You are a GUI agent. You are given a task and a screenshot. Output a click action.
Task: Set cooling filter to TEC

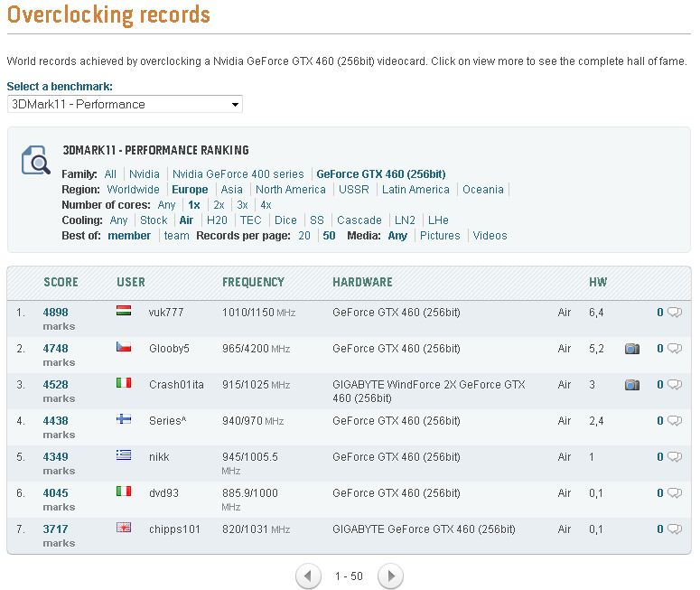coord(250,220)
